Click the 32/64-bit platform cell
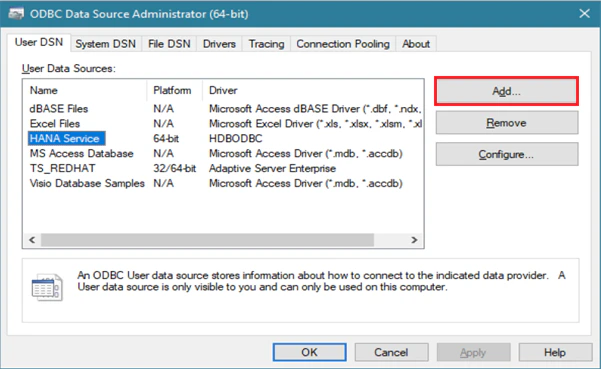Screen dimensions: 601x369 click(x=174, y=168)
